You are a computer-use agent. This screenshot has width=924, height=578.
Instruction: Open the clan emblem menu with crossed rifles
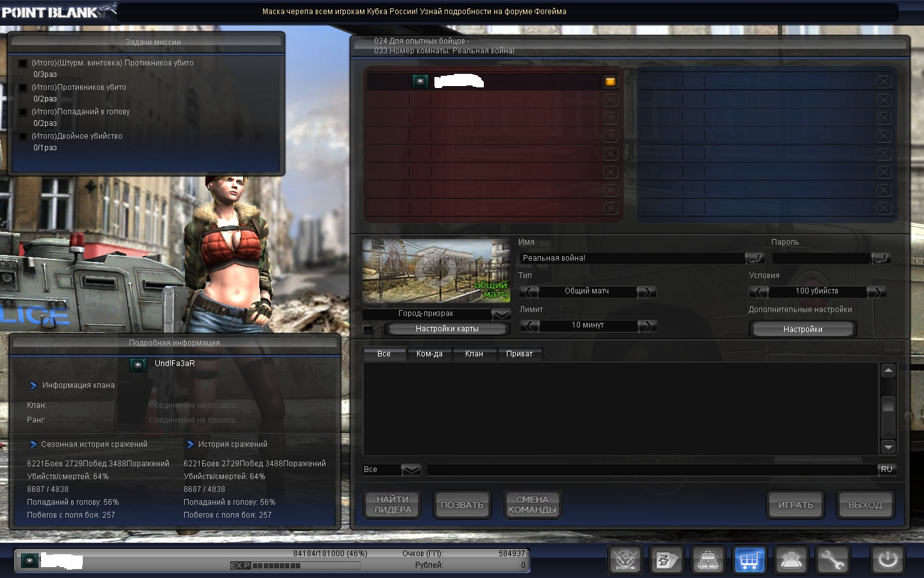(x=625, y=560)
